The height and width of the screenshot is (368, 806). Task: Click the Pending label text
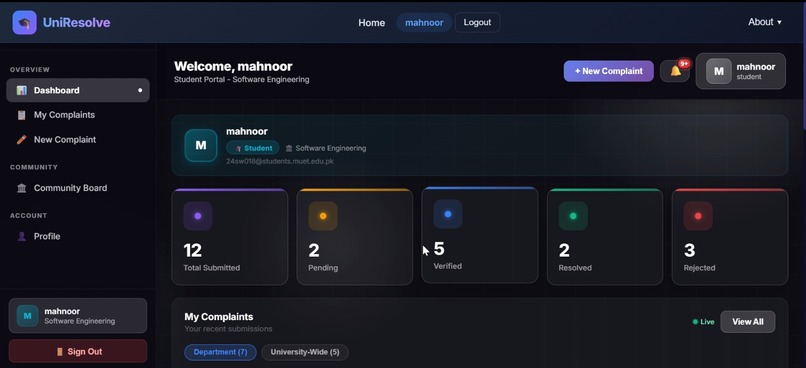point(323,268)
